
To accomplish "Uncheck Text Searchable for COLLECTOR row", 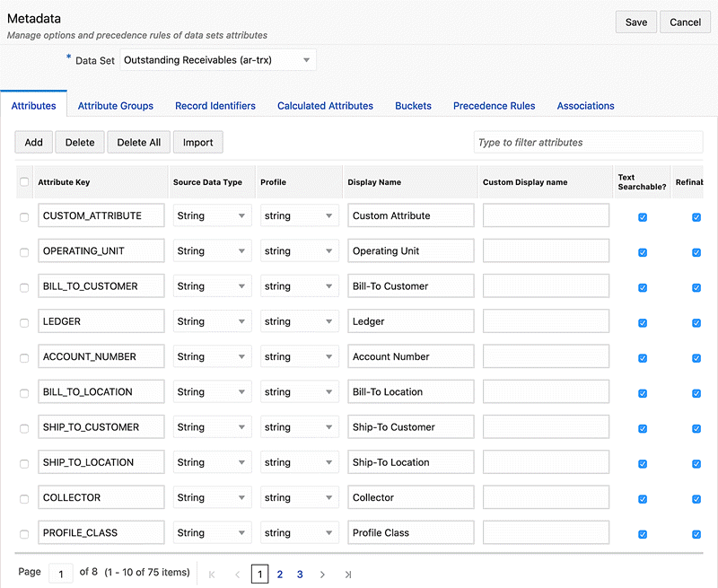I will (642, 499).
